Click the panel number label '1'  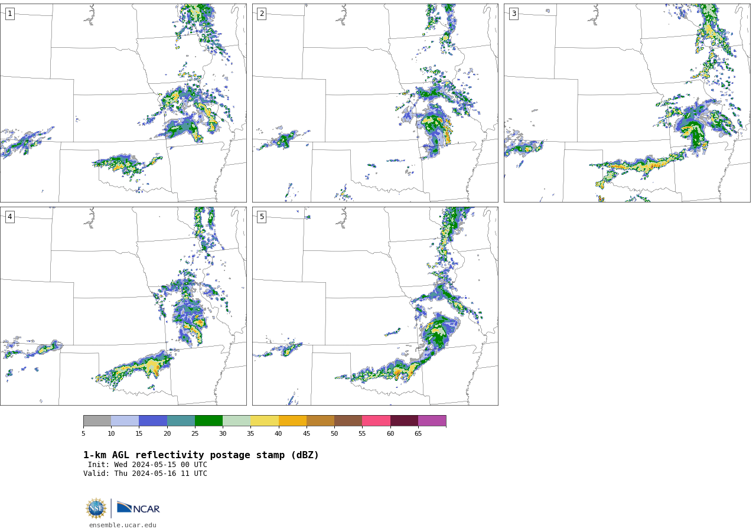[9, 14]
